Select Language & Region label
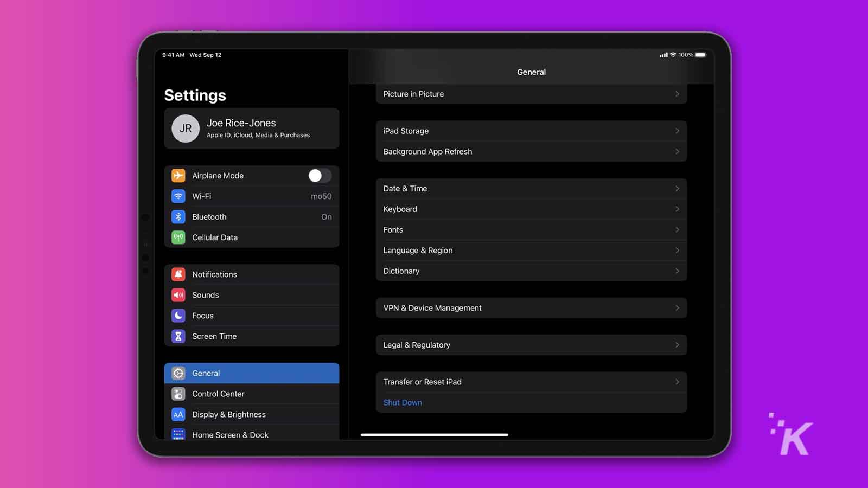 point(418,251)
